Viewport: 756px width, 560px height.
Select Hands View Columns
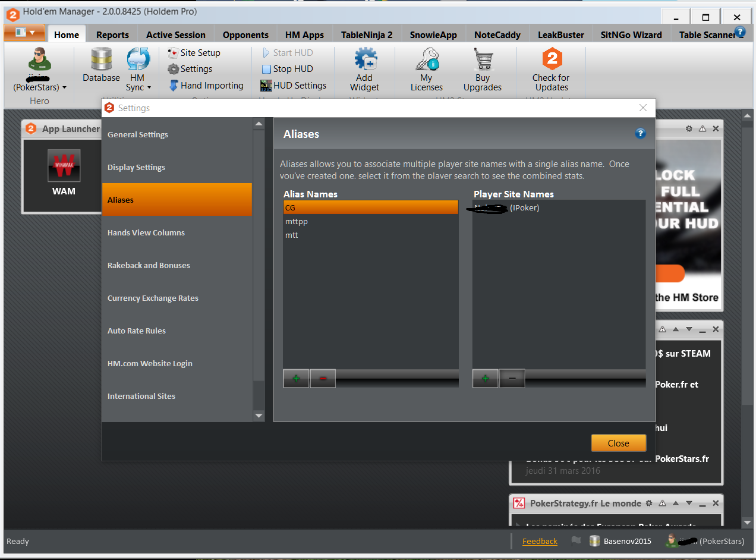(177, 232)
